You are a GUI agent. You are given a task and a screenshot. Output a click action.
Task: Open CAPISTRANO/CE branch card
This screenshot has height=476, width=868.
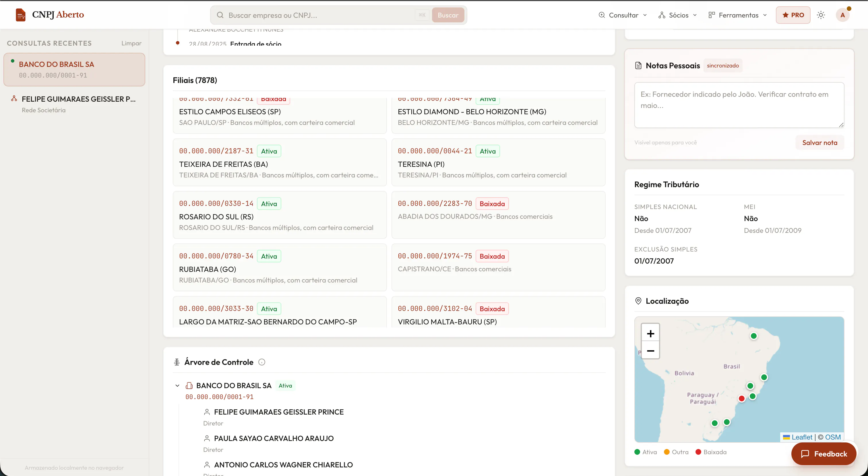(x=498, y=268)
